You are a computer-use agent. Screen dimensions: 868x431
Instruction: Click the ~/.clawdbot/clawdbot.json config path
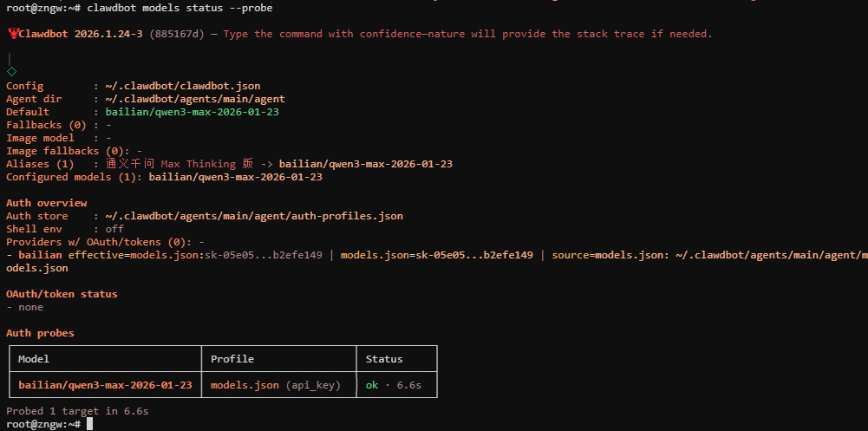point(183,86)
